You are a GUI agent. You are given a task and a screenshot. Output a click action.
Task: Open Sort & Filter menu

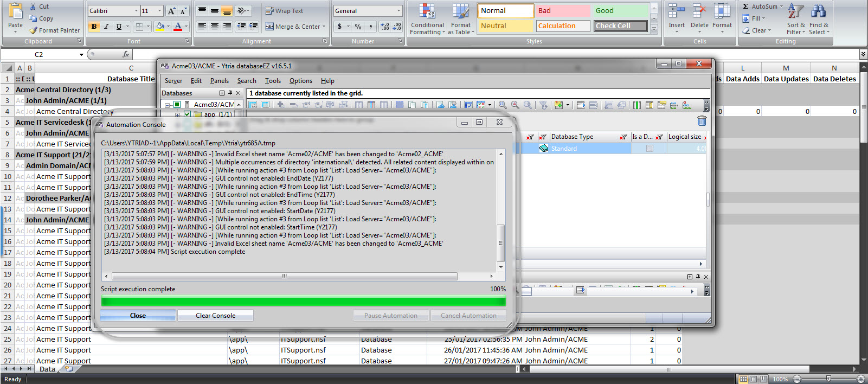(795, 20)
